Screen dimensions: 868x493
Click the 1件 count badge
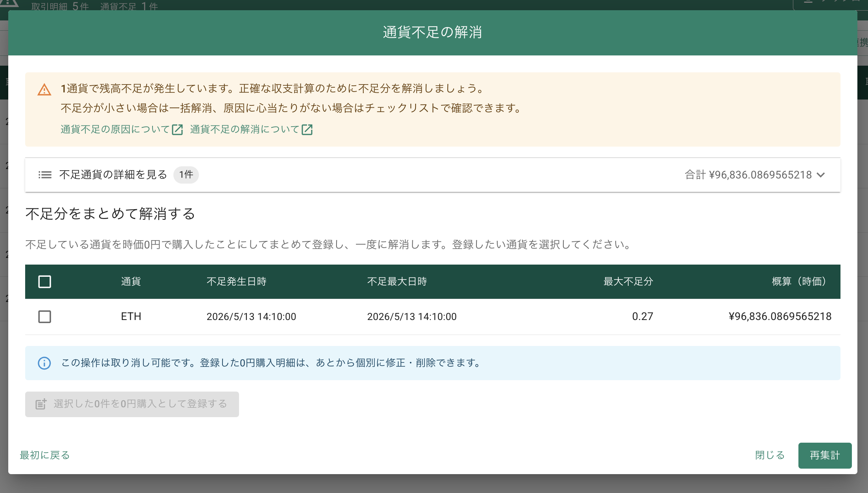(186, 175)
